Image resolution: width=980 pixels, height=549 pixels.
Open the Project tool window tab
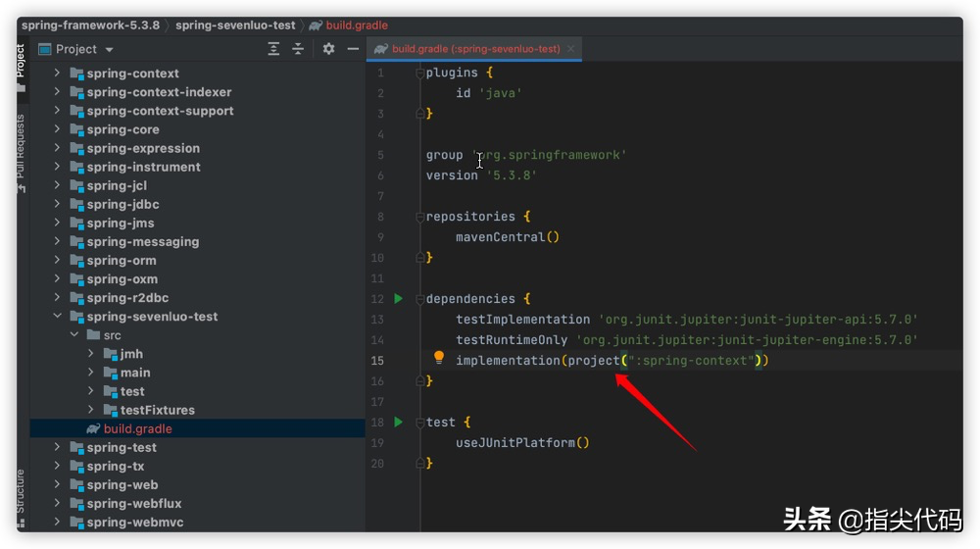point(21,67)
